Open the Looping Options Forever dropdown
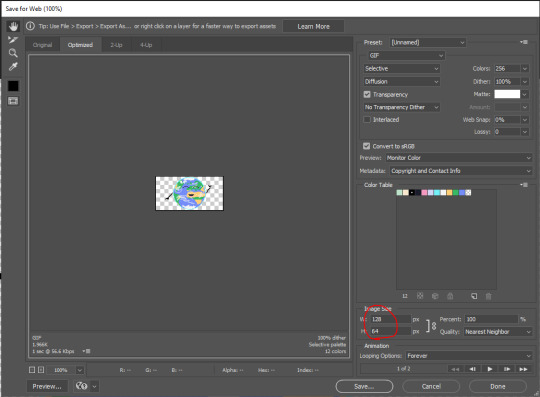 click(x=469, y=356)
